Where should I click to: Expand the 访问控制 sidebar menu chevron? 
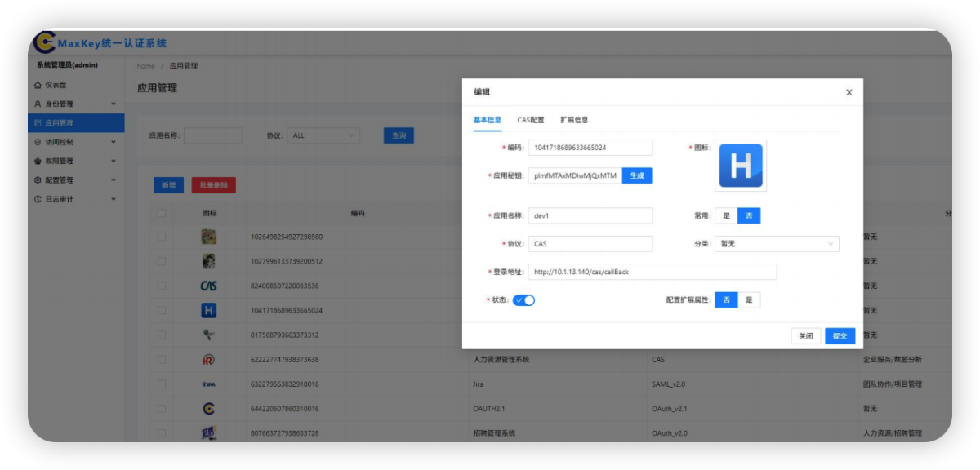pyautogui.click(x=114, y=142)
